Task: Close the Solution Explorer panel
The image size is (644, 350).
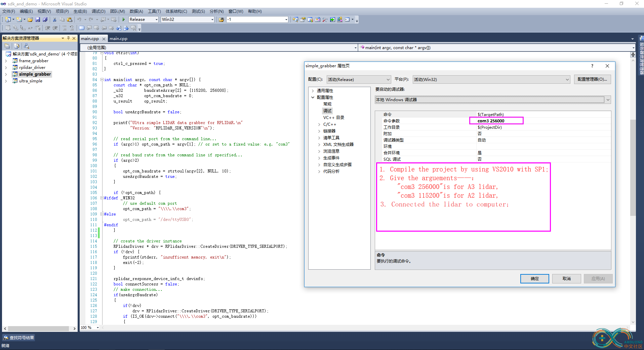Action: click(74, 38)
